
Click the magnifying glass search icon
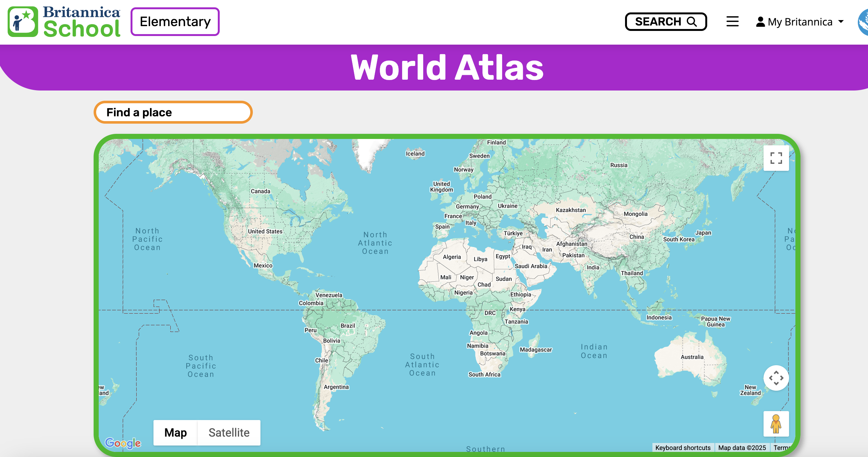(692, 22)
